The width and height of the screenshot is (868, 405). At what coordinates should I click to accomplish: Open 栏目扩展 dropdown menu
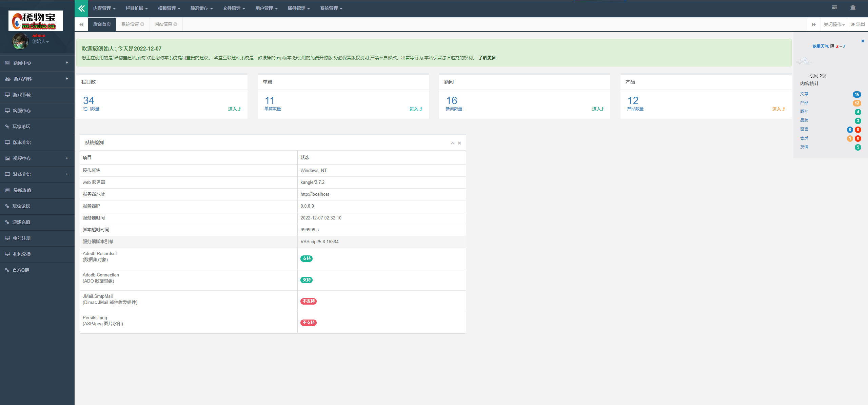click(x=137, y=8)
